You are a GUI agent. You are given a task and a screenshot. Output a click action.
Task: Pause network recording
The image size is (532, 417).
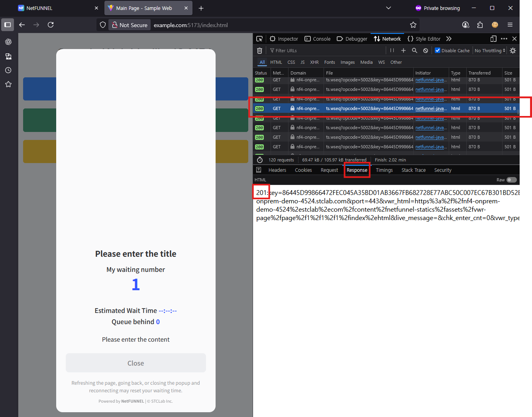(392, 51)
